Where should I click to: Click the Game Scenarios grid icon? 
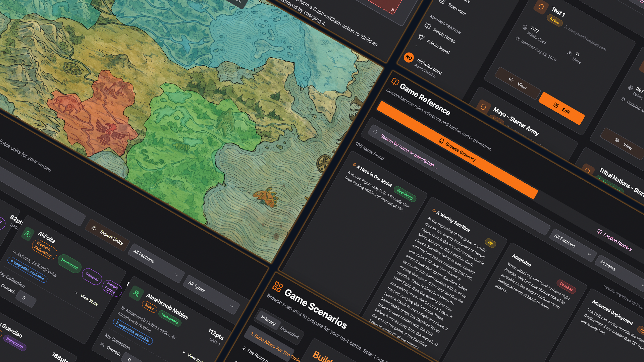(x=277, y=287)
